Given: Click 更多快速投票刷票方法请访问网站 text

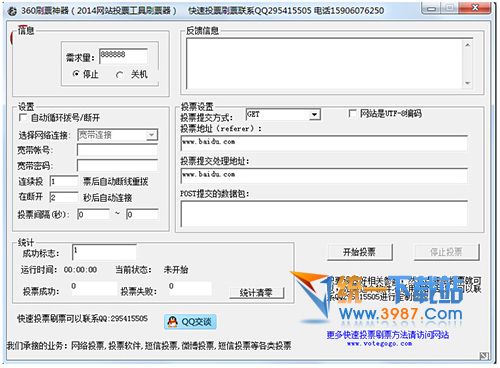Looking at the screenshot, I should [x=388, y=334].
